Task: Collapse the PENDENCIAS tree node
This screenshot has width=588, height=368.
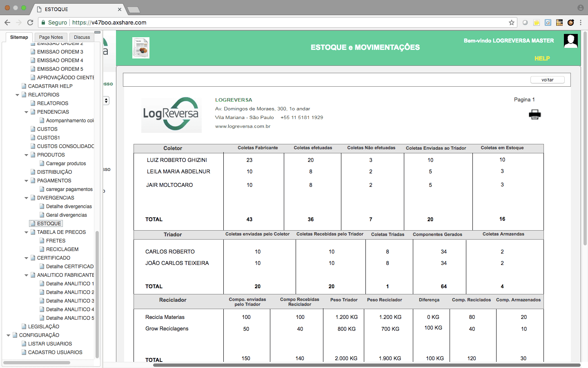Action: (x=27, y=112)
